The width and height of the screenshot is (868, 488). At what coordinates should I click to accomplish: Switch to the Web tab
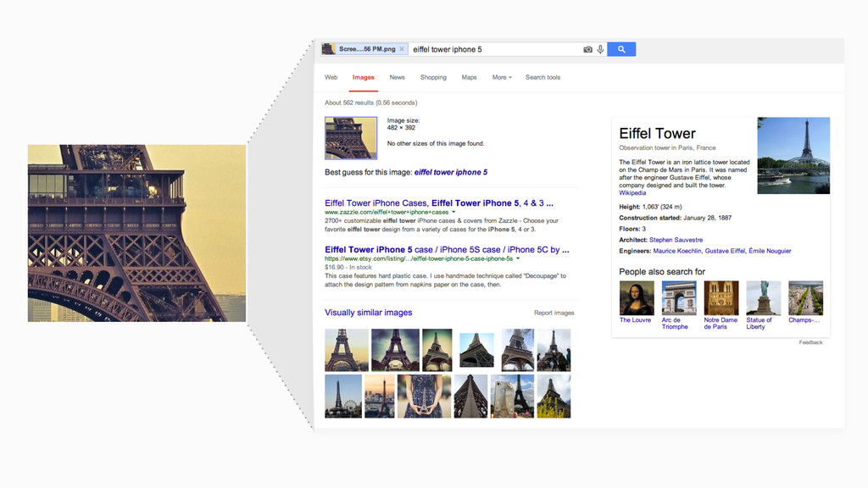pos(331,77)
